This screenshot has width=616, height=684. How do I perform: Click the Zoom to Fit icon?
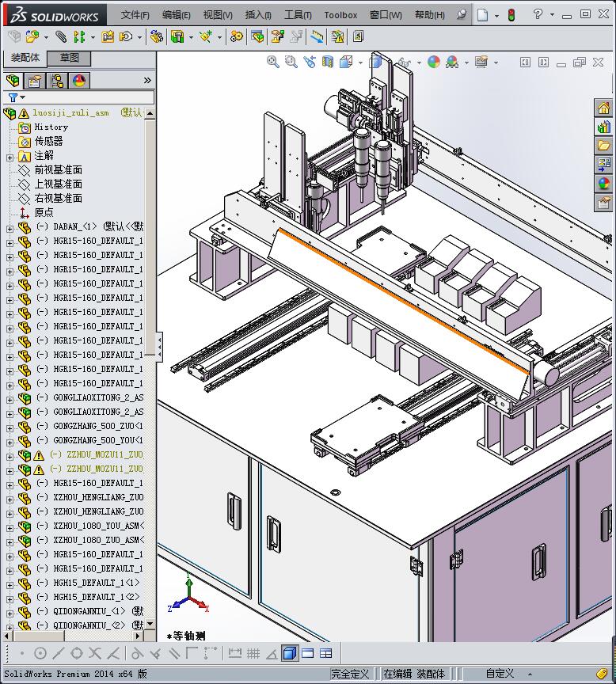[x=273, y=62]
